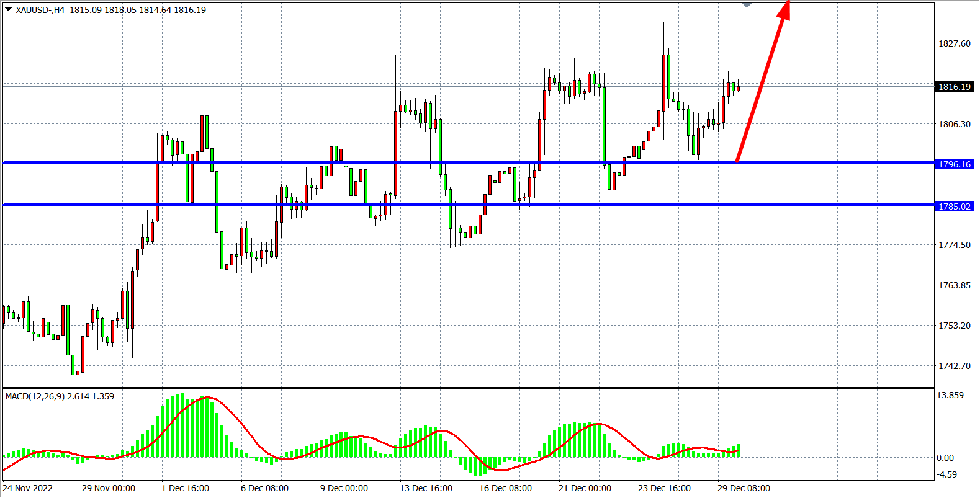Click the 1774.50 price scale value
The image size is (980, 498).
954,245
